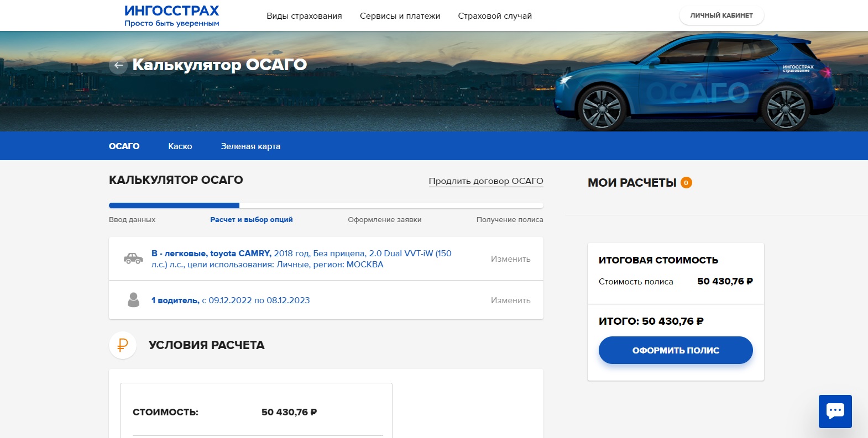Open the Сервисы и платежи menu
The height and width of the screenshot is (438, 868).
point(400,16)
